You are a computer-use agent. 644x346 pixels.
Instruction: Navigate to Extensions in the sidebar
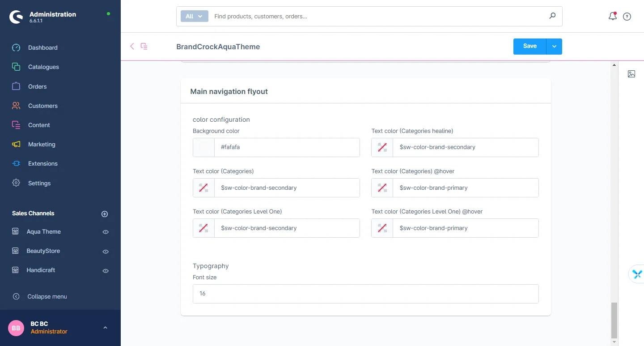42,164
